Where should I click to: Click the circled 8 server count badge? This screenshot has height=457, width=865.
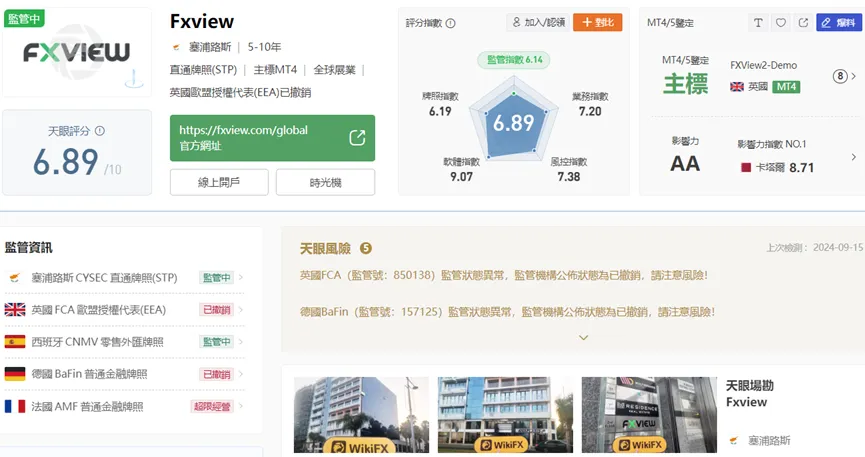click(840, 76)
